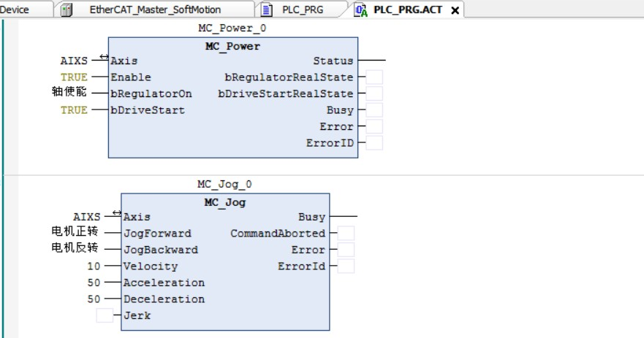Click the EtherCAT_Master_SoftMotion tab icon
This screenshot has width=644, height=338.
(x=67, y=10)
